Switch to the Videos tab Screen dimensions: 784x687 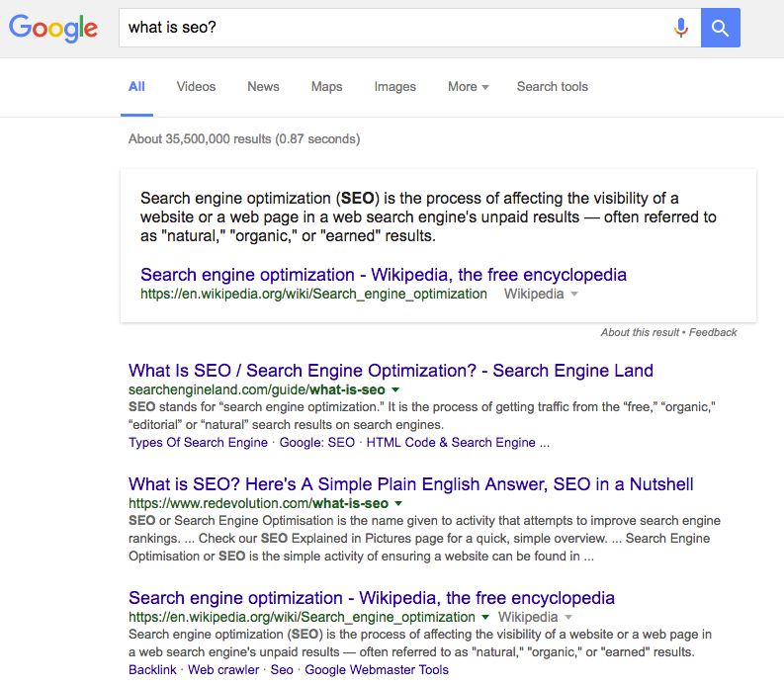click(x=196, y=87)
